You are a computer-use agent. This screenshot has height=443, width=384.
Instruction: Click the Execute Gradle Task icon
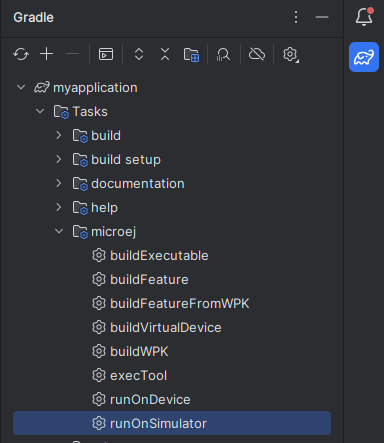(106, 54)
